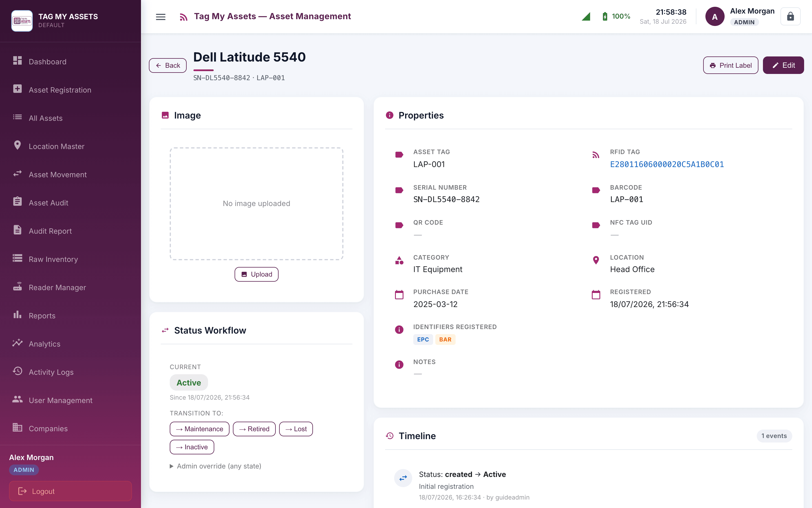Click the Registered calendar icon

tap(595, 295)
